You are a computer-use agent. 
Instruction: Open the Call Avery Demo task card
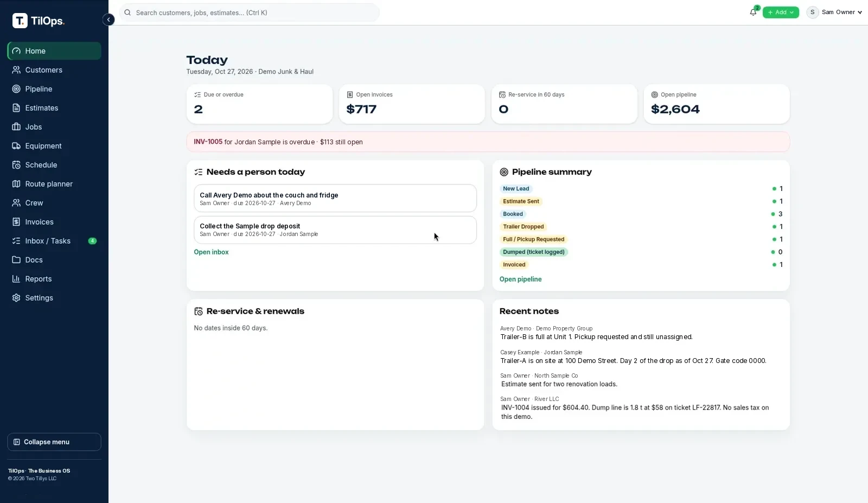pyautogui.click(x=335, y=199)
